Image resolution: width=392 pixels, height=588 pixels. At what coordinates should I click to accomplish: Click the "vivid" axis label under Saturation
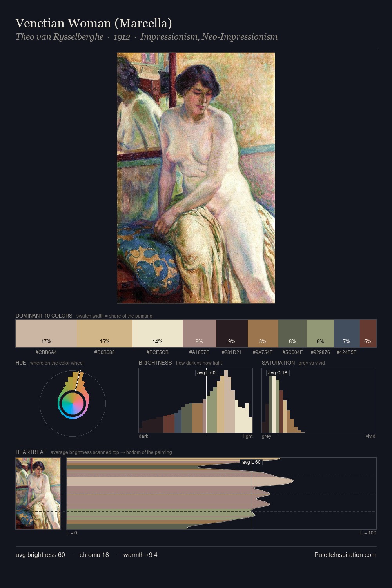[370, 436]
